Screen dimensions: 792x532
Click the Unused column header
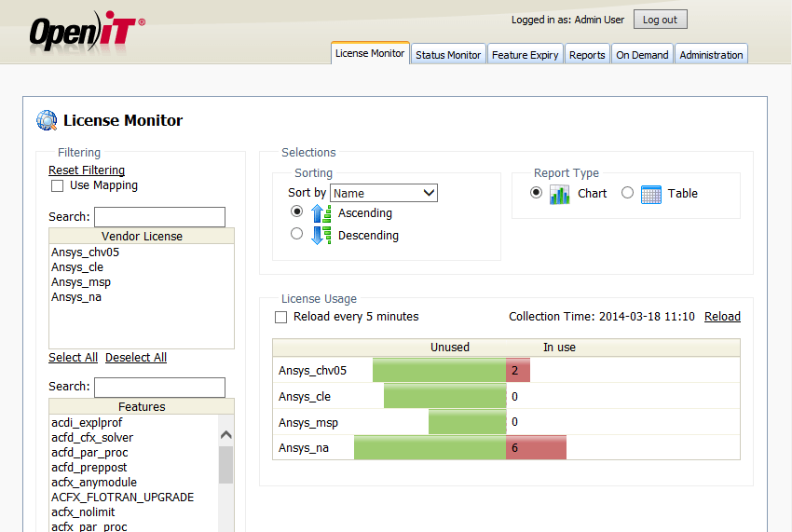pyautogui.click(x=449, y=348)
